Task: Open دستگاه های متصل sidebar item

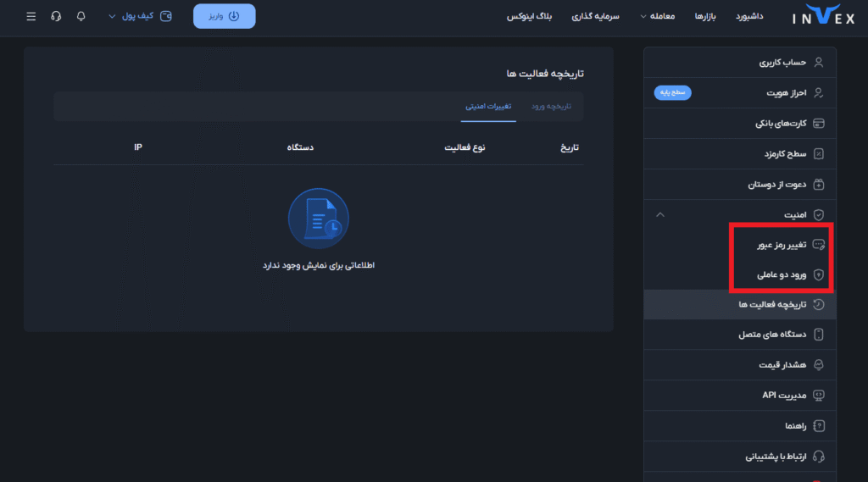Action: [x=739, y=335]
